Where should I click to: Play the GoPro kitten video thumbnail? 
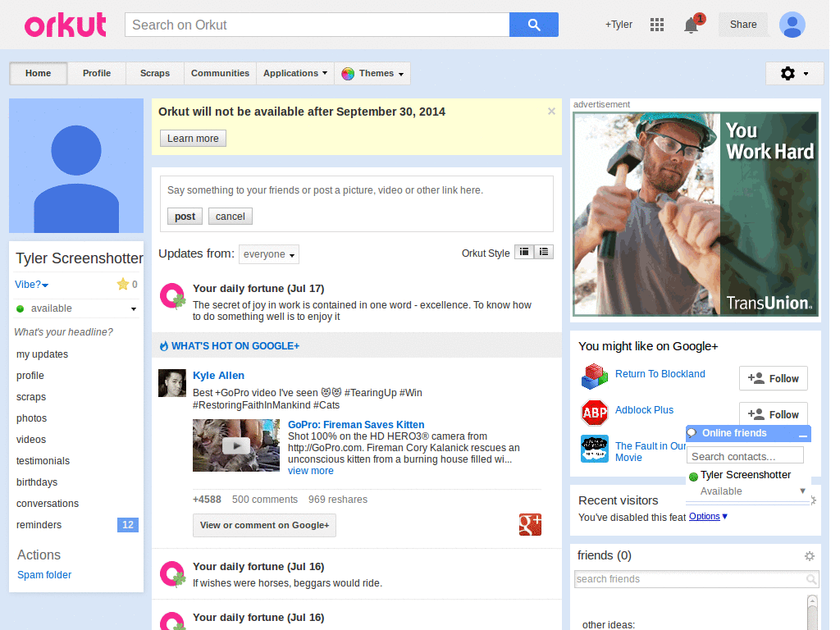point(236,445)
